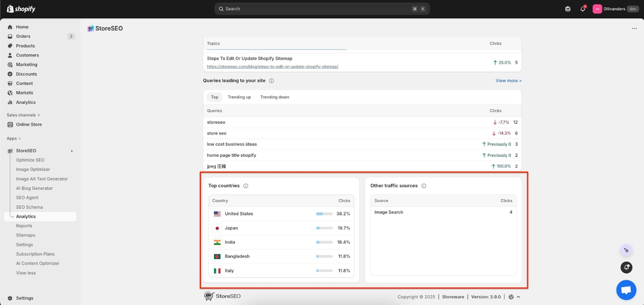Open SEO Schema menu item

pos(29,207)
